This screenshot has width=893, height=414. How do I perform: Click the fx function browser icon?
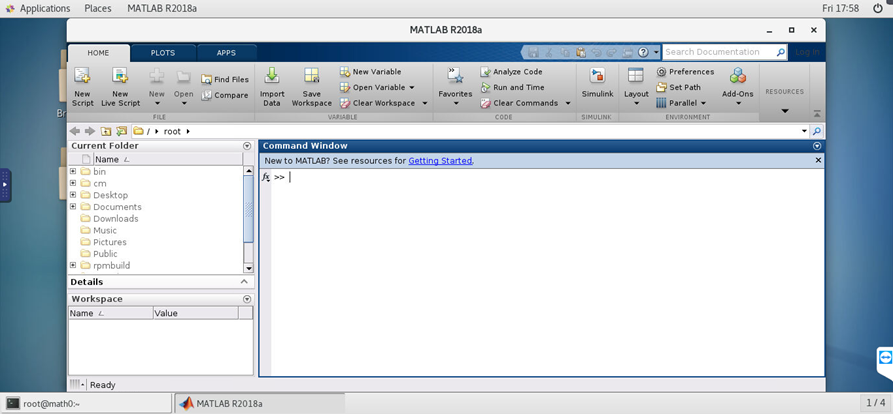point(265,177)
